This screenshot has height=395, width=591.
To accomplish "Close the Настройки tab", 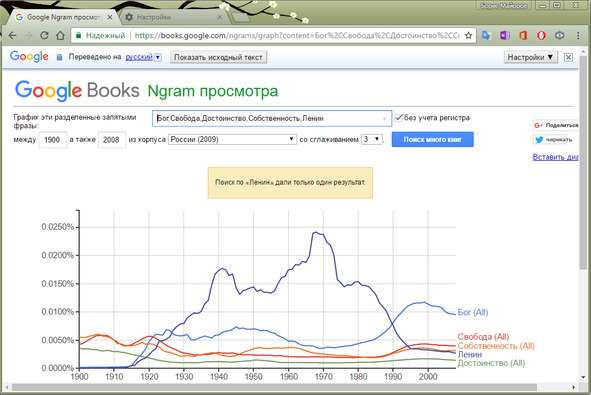I will [x=220, y=17].
